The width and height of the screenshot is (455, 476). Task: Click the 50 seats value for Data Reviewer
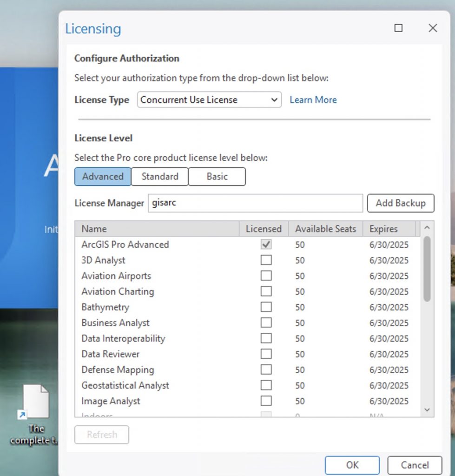pos(300,354)
